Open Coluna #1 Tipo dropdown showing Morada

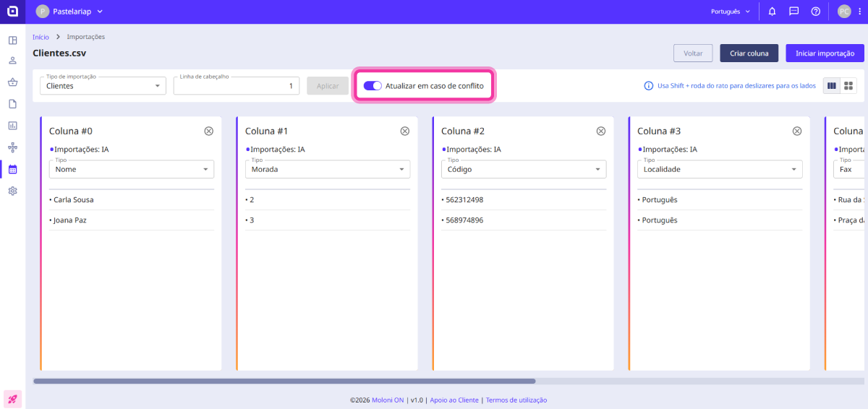[328, 169]
